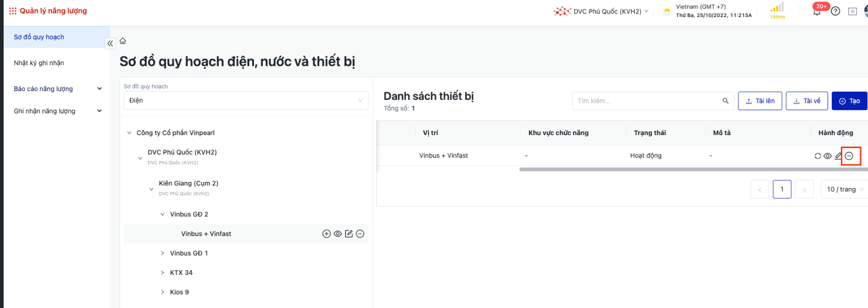The image size is (868, 308).
Task: Click the Tìm kiếm search field
Action: (x=648, y=101)
